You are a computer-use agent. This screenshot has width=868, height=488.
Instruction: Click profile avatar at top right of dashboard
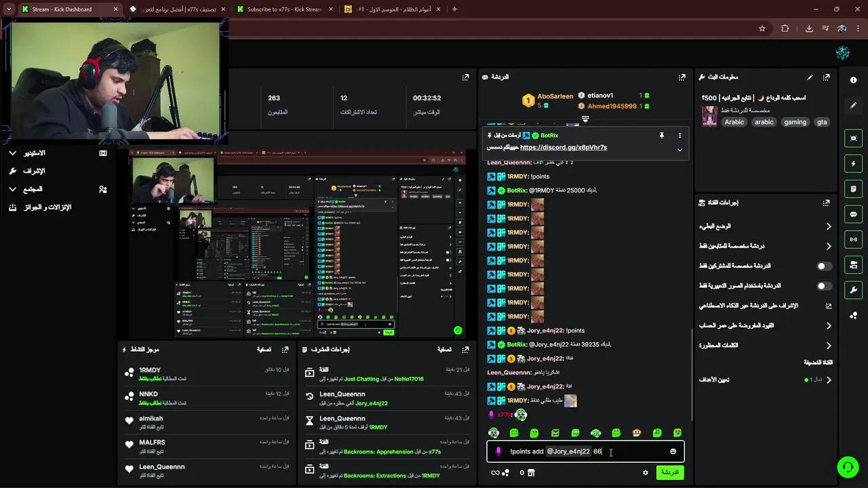coord(843,53)
